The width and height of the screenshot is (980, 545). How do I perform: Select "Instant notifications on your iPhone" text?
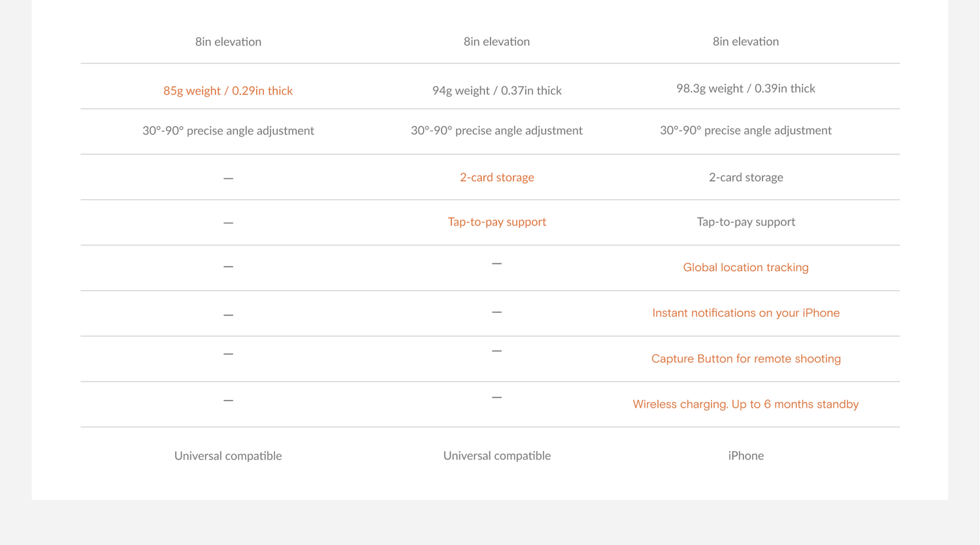click(745, 313)
